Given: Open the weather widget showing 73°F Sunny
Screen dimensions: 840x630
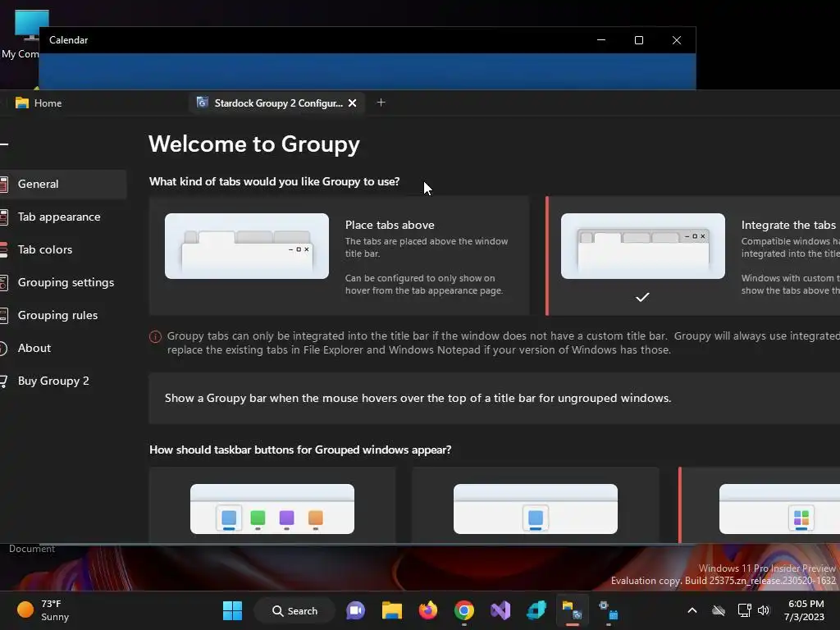Looking at the screenshot, I should coord(44,610).
